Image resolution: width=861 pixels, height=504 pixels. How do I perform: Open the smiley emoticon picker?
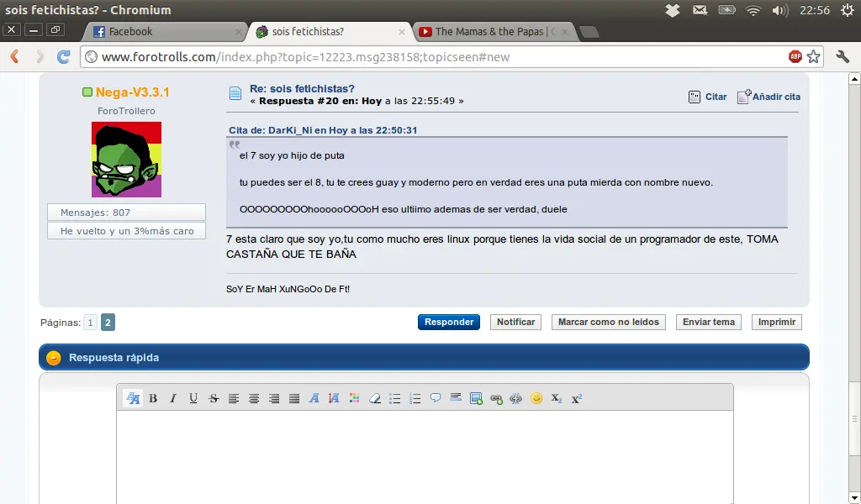536,398
